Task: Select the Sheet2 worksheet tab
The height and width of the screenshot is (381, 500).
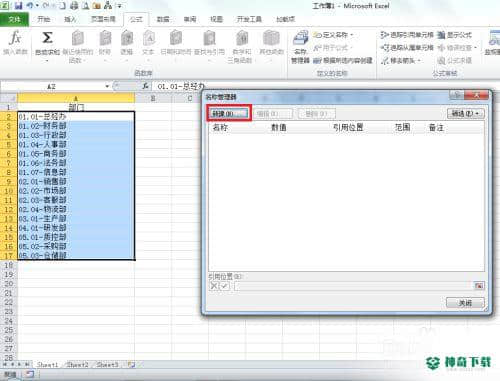Action: coord(77,365)
